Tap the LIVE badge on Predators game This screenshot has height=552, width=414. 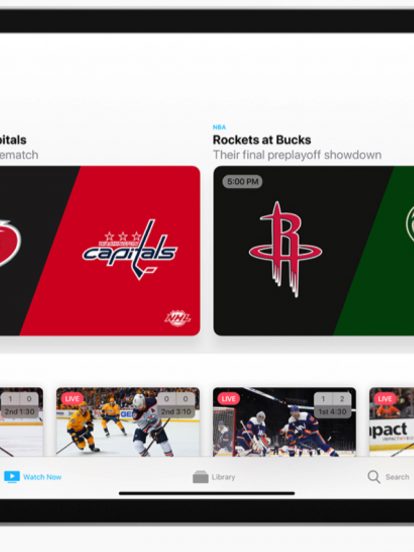click(x=72, y=399)
